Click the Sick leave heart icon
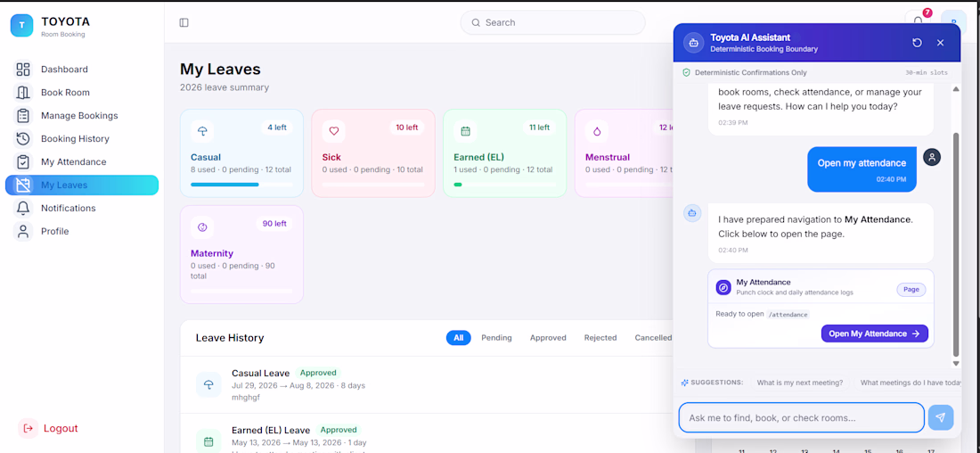The width and height of the screenshot is (980, 453). pyautogui.click(x=334, y=131)
